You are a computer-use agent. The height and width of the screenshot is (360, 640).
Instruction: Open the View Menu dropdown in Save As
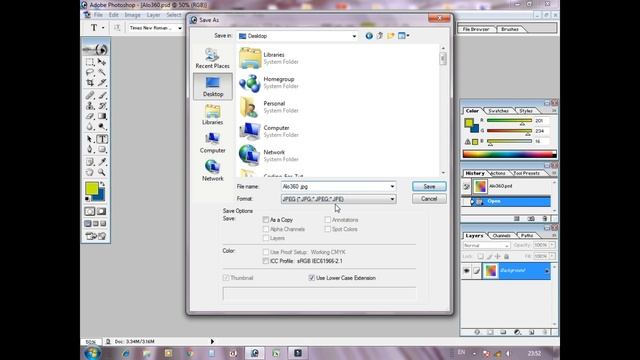[x=404, y=36]
